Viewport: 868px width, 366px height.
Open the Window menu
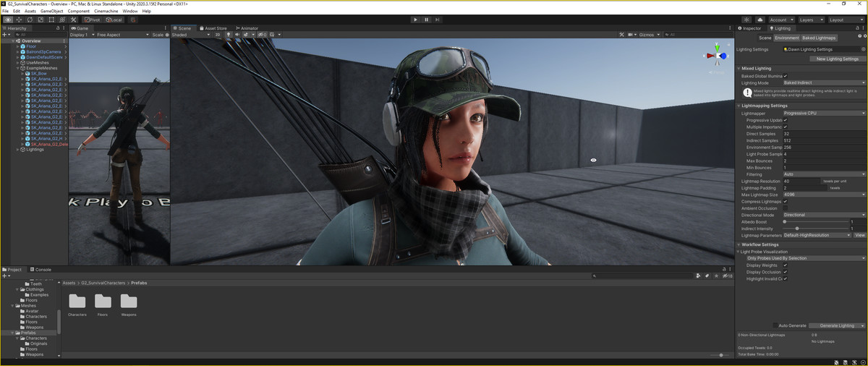point(130,11)
